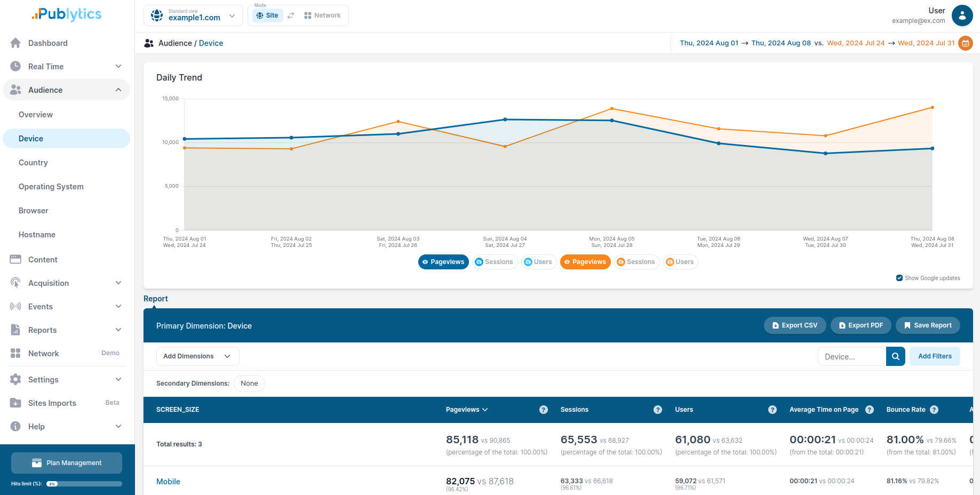This screenshot has width=980, height=495.
Task: Open Average Time on Page help icon
Action: coord(870,410)
